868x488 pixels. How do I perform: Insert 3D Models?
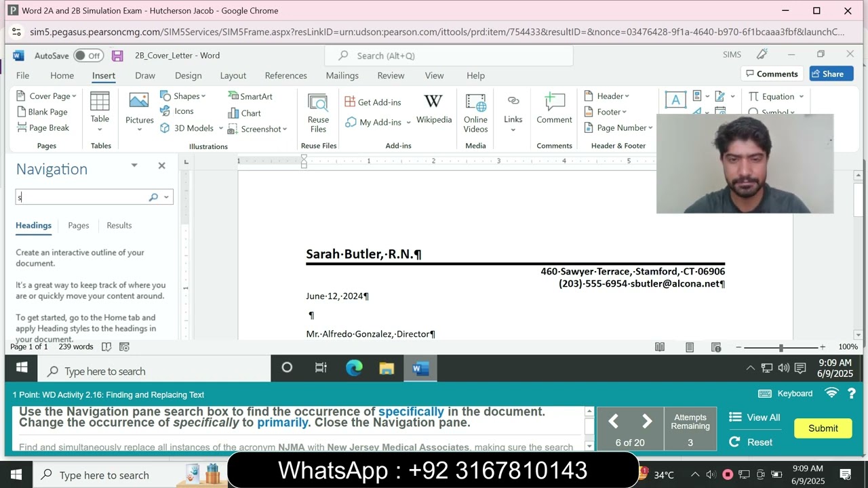(x=187, y=128)
